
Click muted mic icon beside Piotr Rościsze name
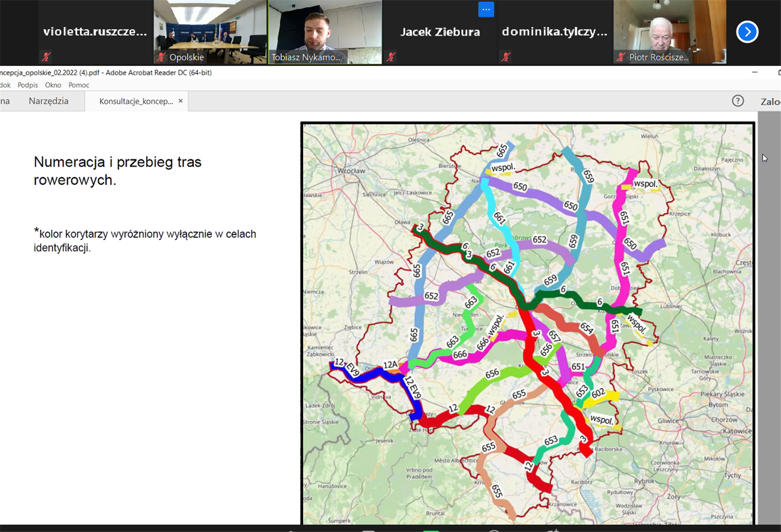(621, 57)
